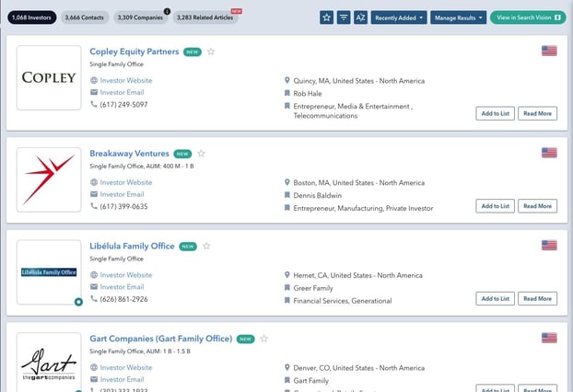Click phone icon next to (626) 861-2926
This screenshot has width=573, height=392.
pos(94,299)
